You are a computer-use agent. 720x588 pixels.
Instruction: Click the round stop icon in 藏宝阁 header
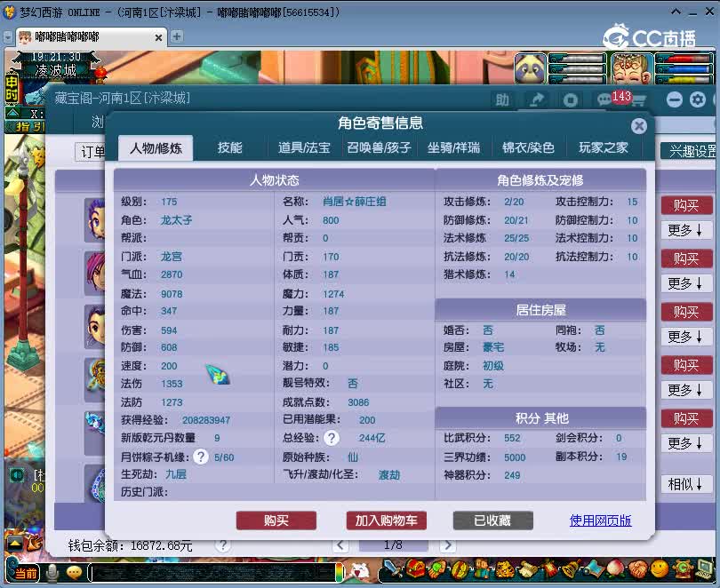pyautogui.click(x=571, y=100)
